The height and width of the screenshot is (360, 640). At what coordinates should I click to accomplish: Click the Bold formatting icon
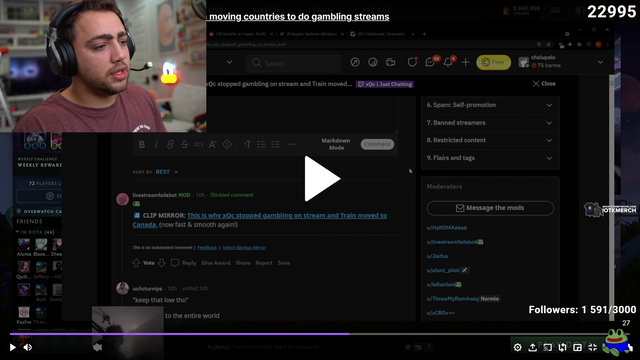click(142, 144)
